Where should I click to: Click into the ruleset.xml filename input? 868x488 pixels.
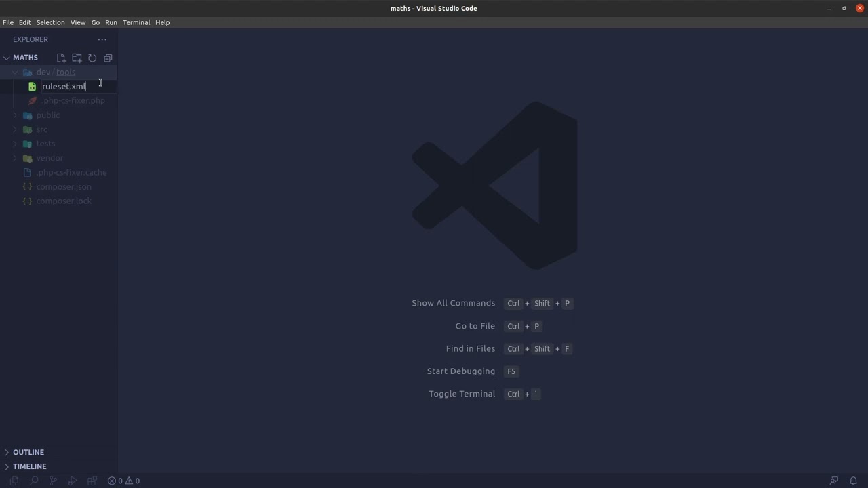[79, 87]
